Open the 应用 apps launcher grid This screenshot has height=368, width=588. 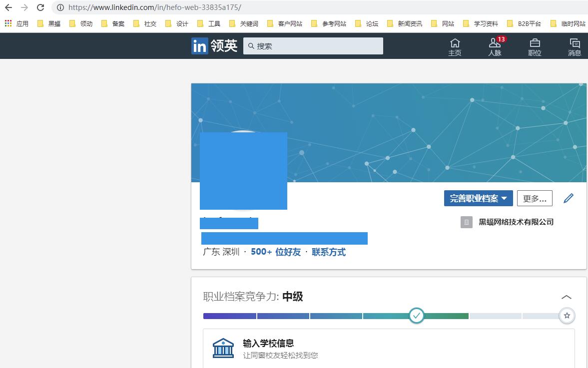pyautogui.click(x=8, y=23)
